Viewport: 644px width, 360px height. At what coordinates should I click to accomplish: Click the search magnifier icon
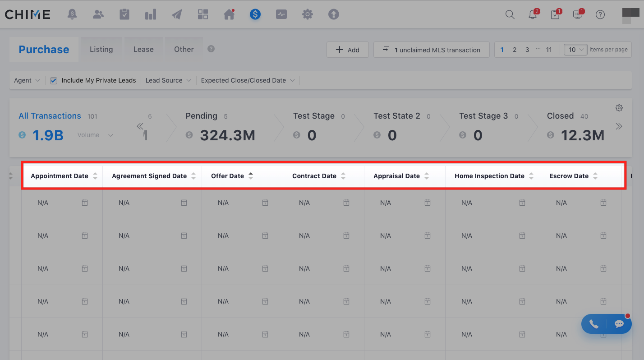point(510,14)
